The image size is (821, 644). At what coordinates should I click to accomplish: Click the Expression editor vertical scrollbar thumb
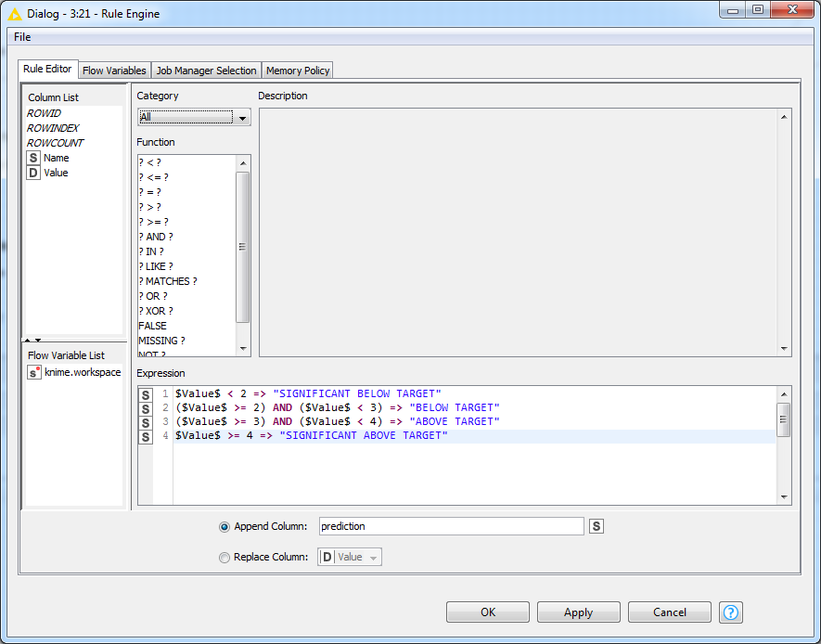tap(783, 420)
